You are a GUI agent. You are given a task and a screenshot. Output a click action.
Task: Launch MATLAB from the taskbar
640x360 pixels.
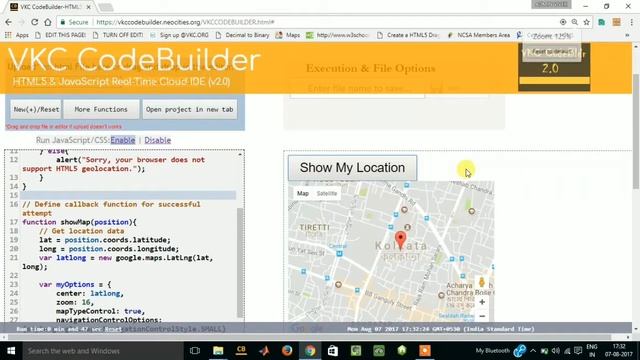pos(264,351)
